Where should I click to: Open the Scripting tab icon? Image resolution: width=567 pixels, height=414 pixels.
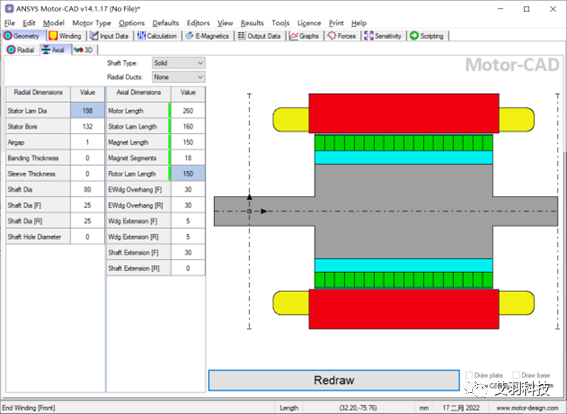[x=414, y=36]
